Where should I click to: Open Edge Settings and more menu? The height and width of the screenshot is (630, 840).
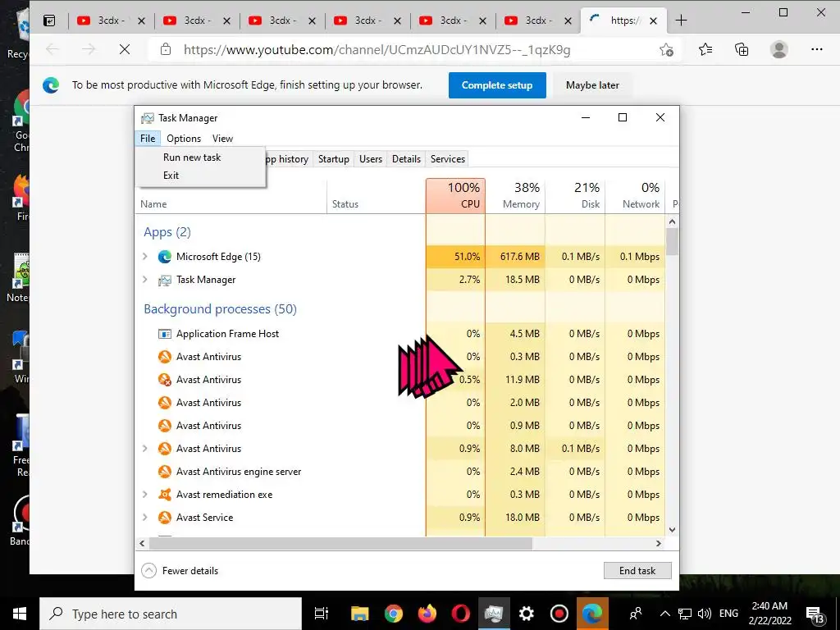click(816, 50)
